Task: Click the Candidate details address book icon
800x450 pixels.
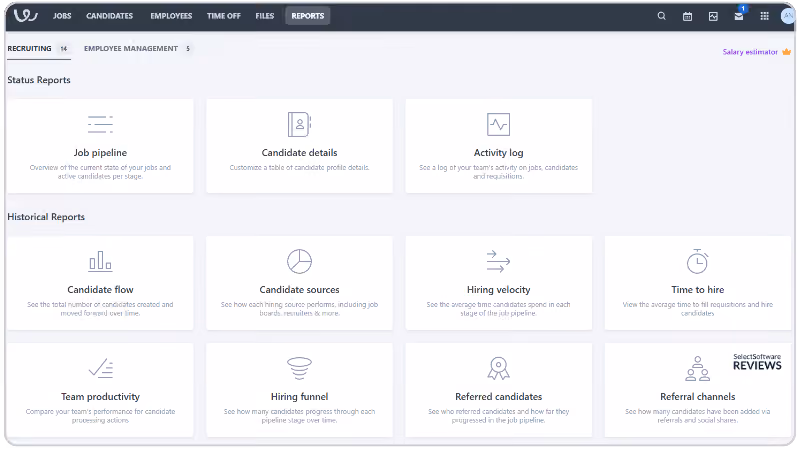Action: point(299,124)
